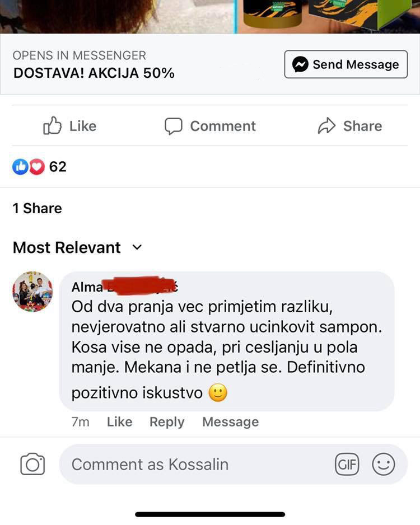The height and width of the screenshot is (525, 420).
Task: View the 1 Share details
Action: 37,208
